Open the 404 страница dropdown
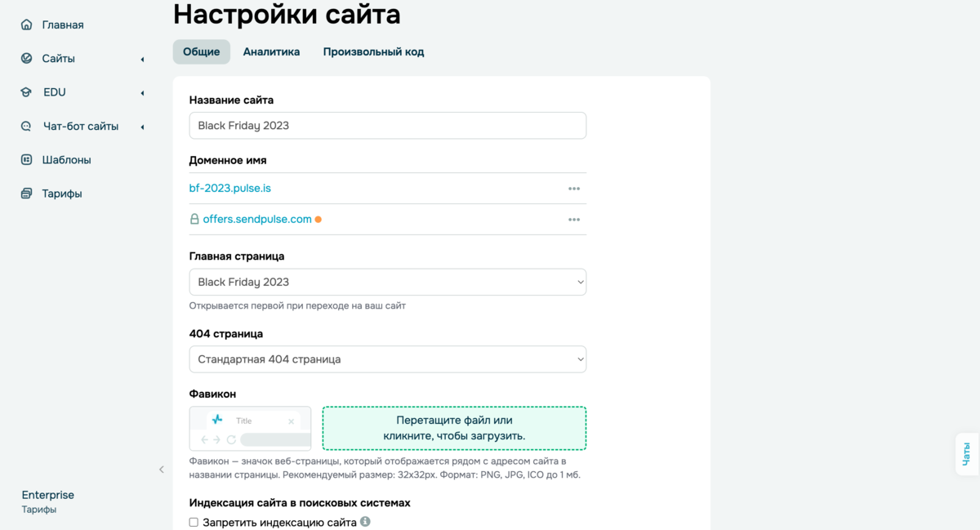 (387, 359)
